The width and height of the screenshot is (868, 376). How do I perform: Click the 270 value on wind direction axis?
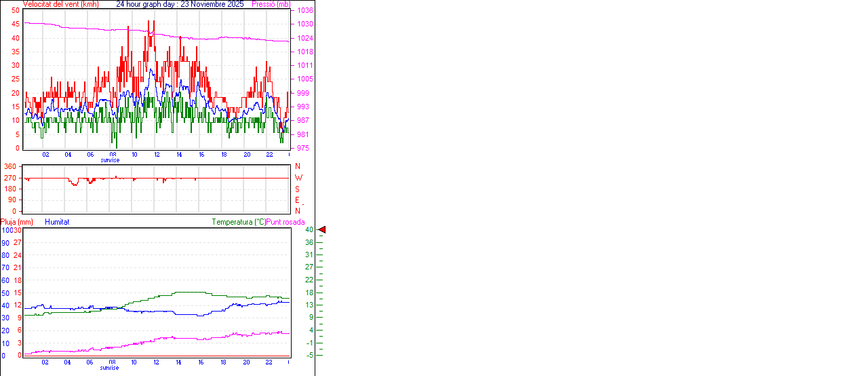pyautogui.click(x=10, y=178)
